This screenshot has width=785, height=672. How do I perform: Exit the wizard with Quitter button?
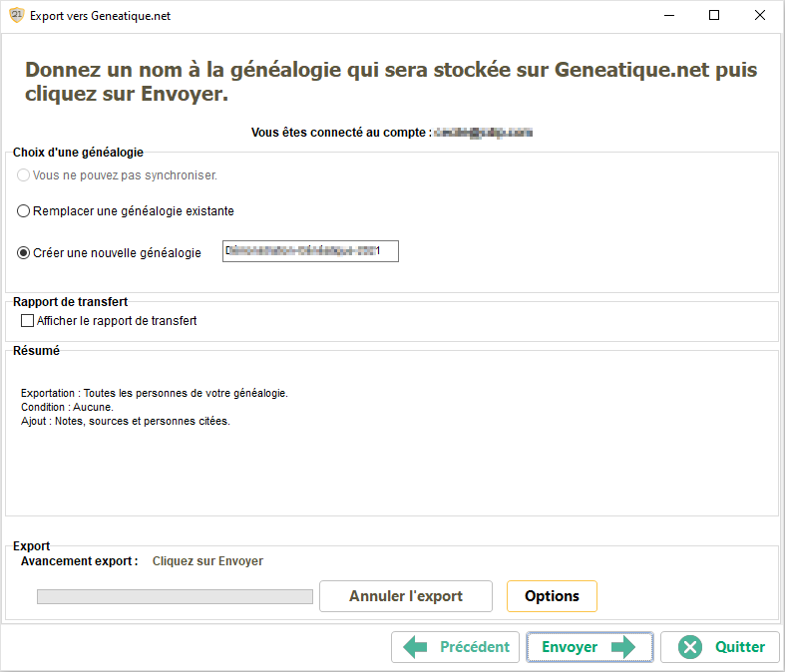coord(720,647)
